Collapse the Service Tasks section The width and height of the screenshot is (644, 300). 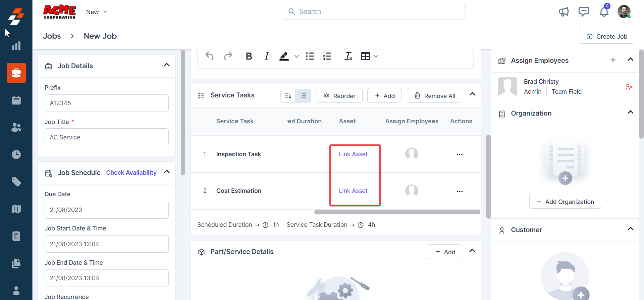pyautogui.click(x=472, y=94)
